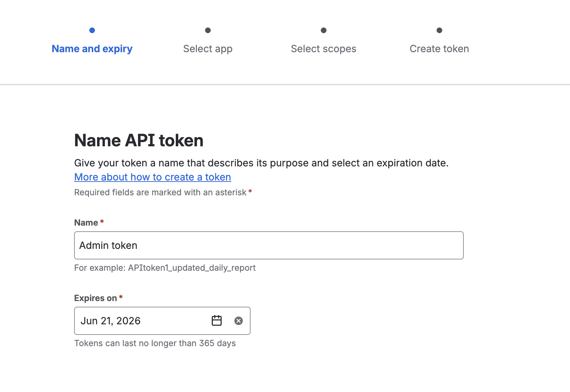Open the calendar date picker icon
570x392 pixels.
pos(217,320)
